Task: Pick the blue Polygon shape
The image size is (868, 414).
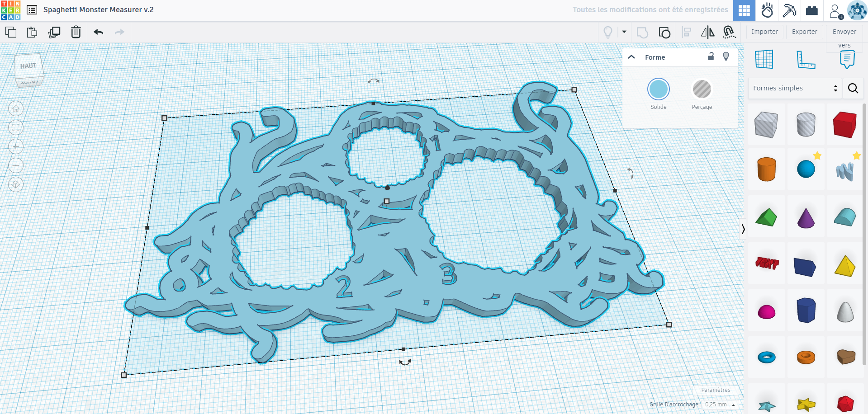Action: pos(806,310)
